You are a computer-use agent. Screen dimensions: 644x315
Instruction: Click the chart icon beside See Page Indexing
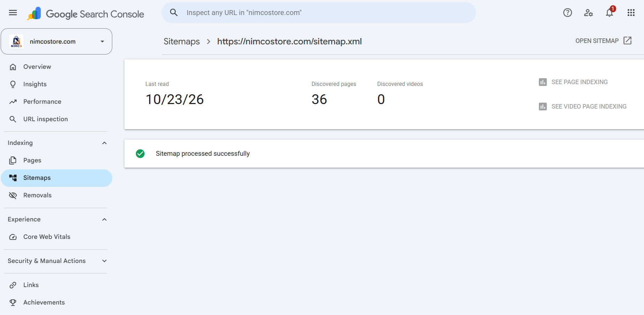pyautogui.click(x=543, y=82)
